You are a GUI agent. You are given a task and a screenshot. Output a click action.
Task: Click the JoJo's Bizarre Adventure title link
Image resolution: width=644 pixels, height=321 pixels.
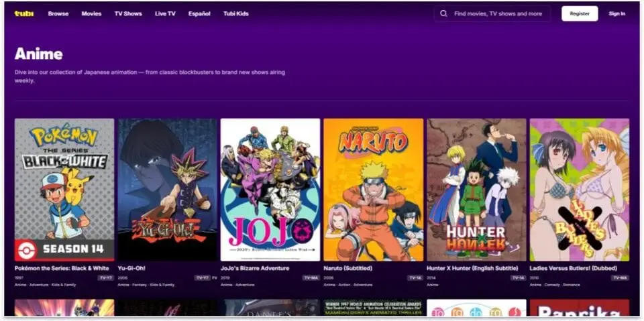(x=255, y=269)
